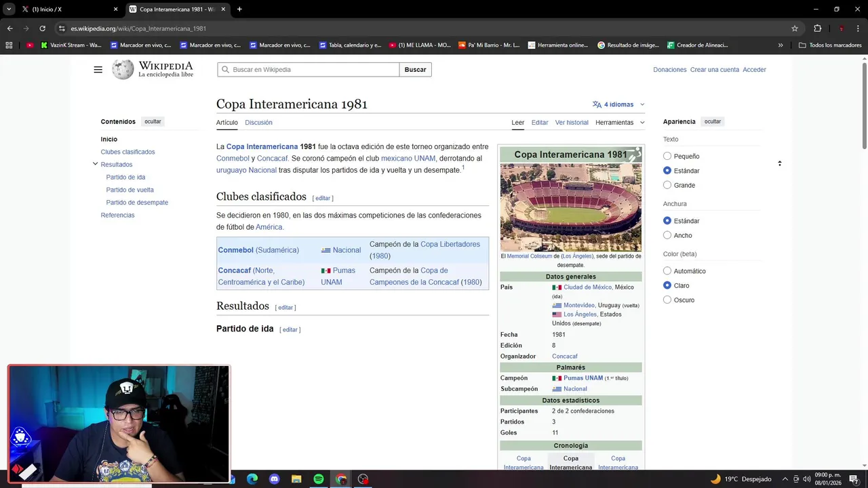The width and height of the screenshot is (868, 488).
Task: Open the Resultado de imágenes Google bookmark
Action: [x=629, y=45]
